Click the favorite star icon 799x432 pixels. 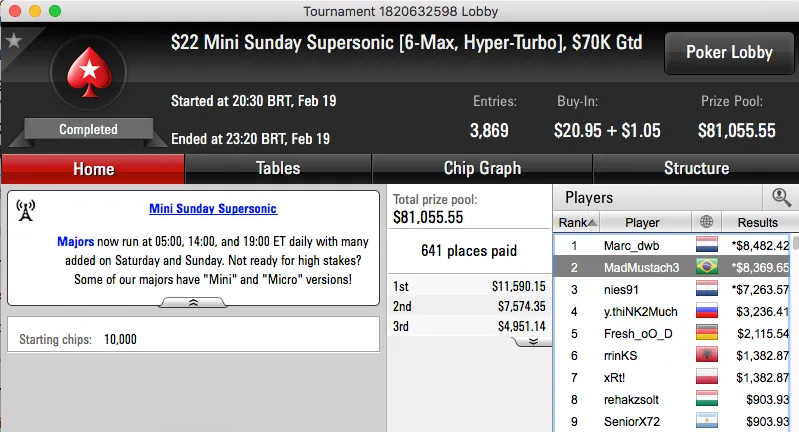[x=14, y=41]
